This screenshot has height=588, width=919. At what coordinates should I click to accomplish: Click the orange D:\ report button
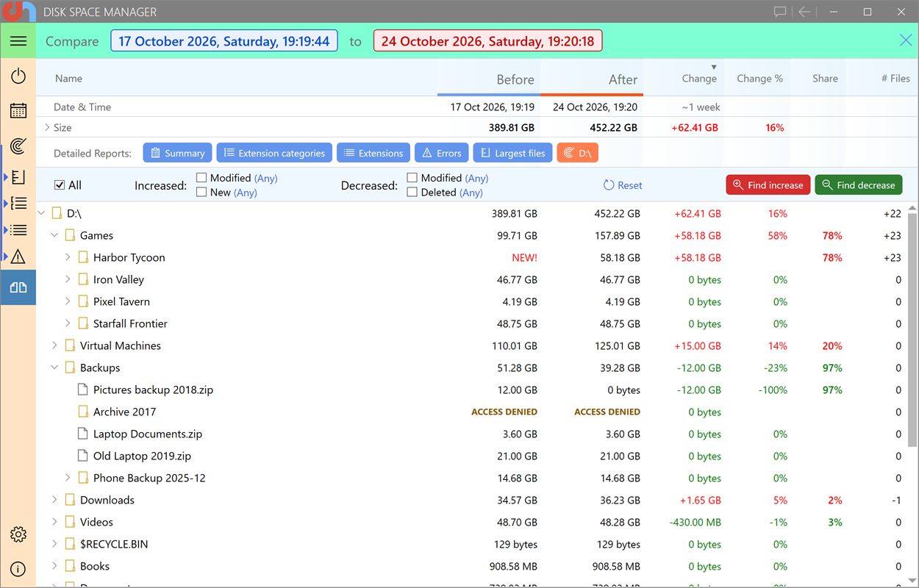(x=577, y=153)
